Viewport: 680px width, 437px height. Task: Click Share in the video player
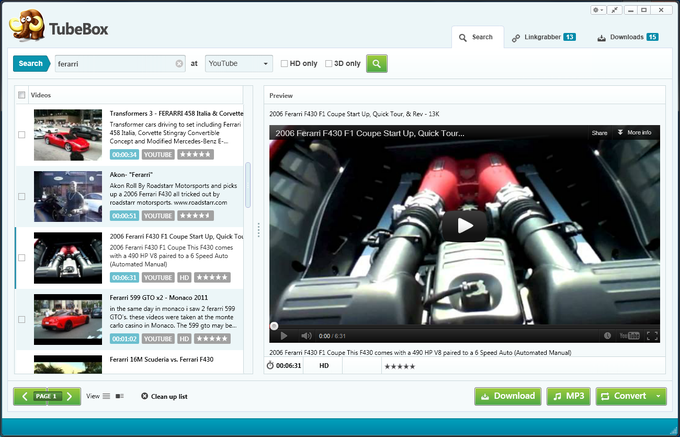[x=599, y=133]
